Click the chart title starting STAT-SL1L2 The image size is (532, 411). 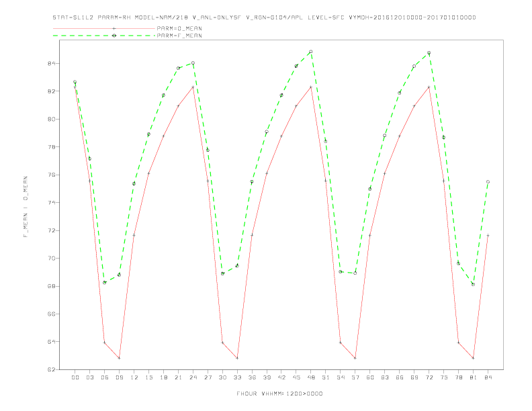tap(264, 17)
